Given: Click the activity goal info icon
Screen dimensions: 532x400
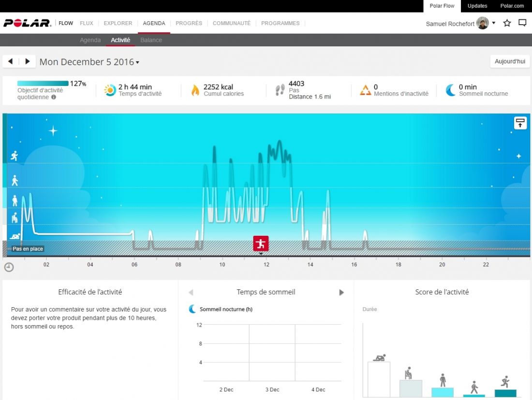Looking at the screenshot, I should pyautogui.click(x=53, y=97).
